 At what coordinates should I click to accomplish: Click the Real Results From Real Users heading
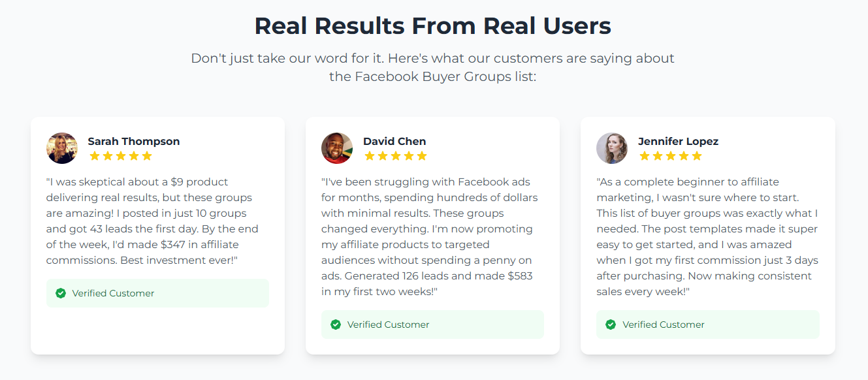432,26
